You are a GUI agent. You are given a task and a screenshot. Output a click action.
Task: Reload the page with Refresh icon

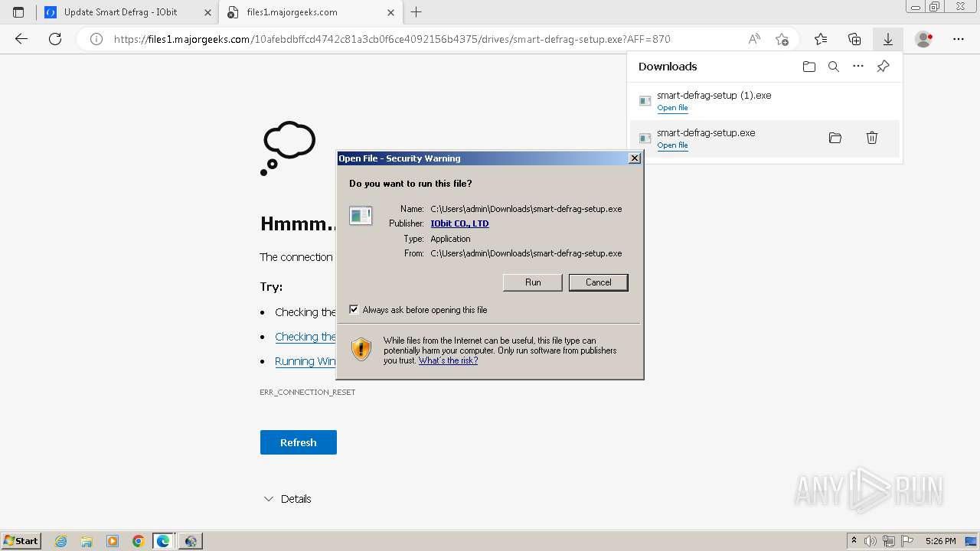pyautogui.click(x=55, y=39)
